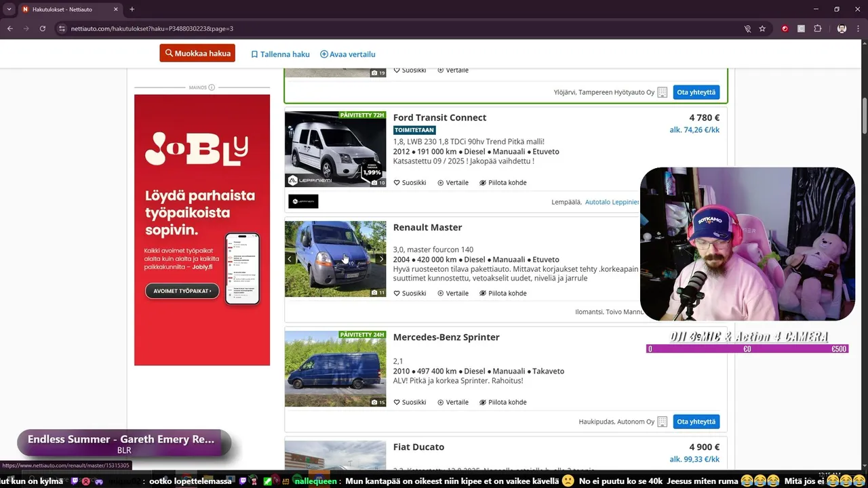Click the Jobly advertisement banner logo
Viewport: 868px width, 488px height.
tap(197, 149)
